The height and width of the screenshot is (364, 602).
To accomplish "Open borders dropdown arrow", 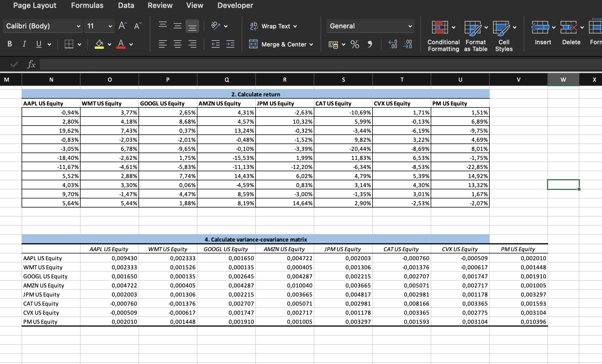I will [x=79, y=44].
